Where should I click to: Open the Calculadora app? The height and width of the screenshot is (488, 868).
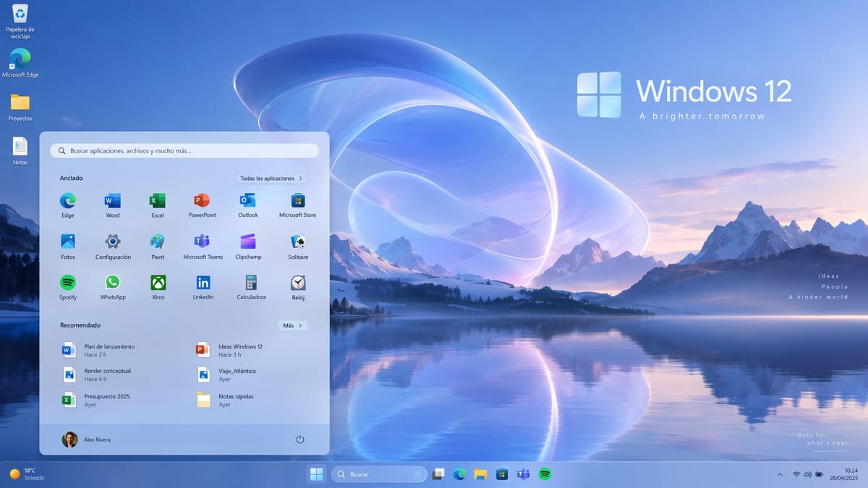coord(251,286)
